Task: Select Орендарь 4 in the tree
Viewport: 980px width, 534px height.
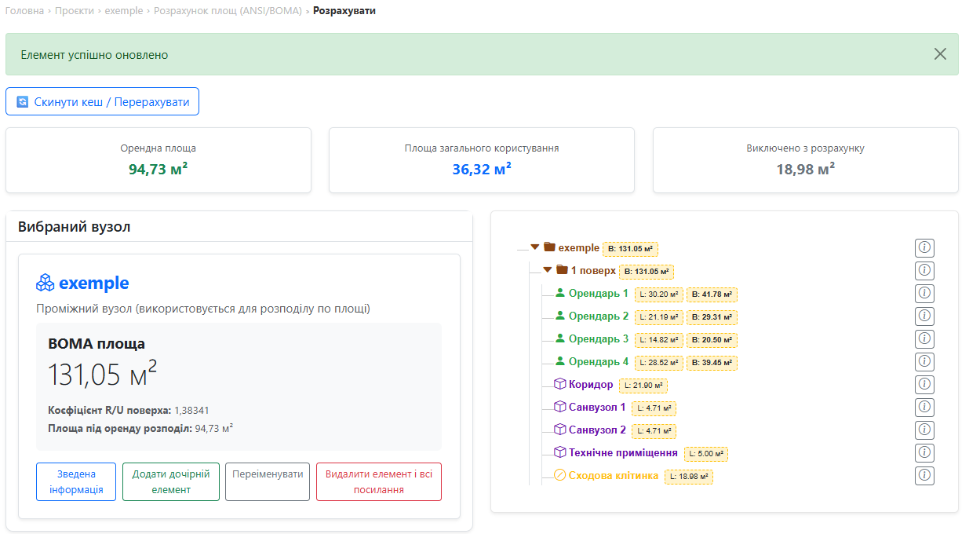Action: pyautogui.click(x=599, y=362)
